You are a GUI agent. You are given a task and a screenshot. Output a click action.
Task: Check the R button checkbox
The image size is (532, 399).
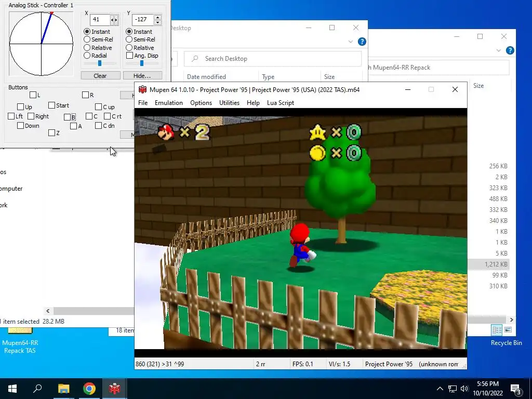(86, 95)
